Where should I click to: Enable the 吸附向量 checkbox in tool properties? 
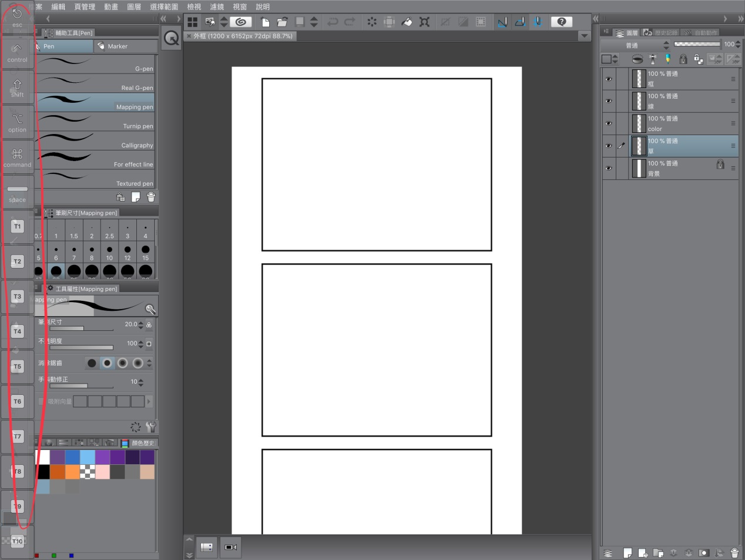coord(42,401)
